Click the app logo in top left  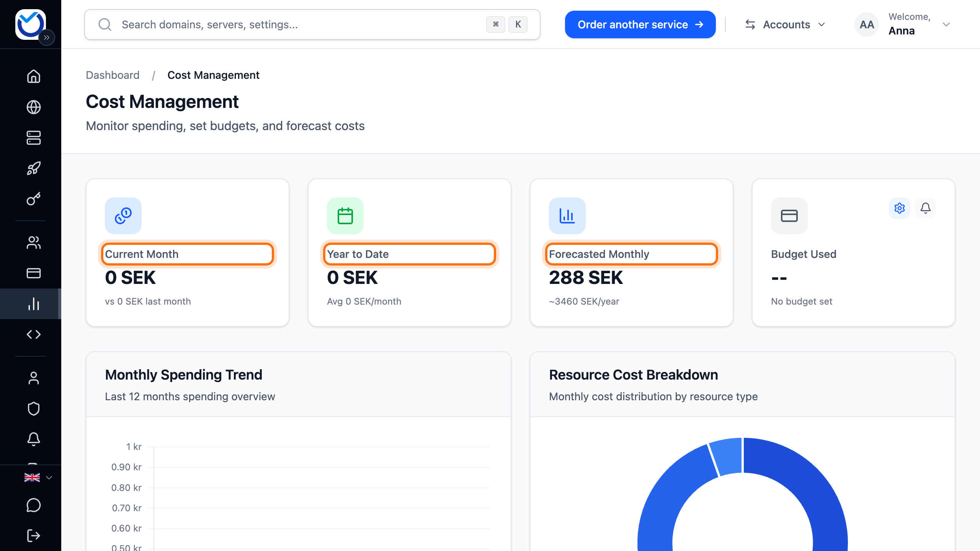tap(31, 24)
